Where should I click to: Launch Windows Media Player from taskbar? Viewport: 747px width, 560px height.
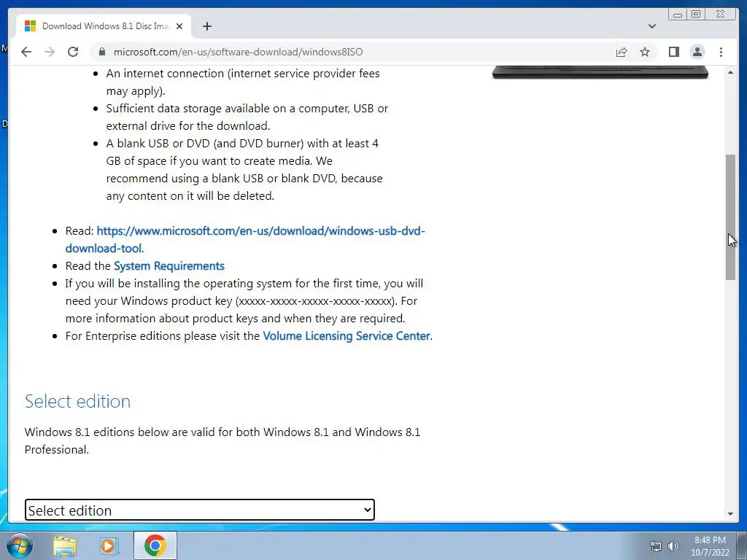click(109, 545)
